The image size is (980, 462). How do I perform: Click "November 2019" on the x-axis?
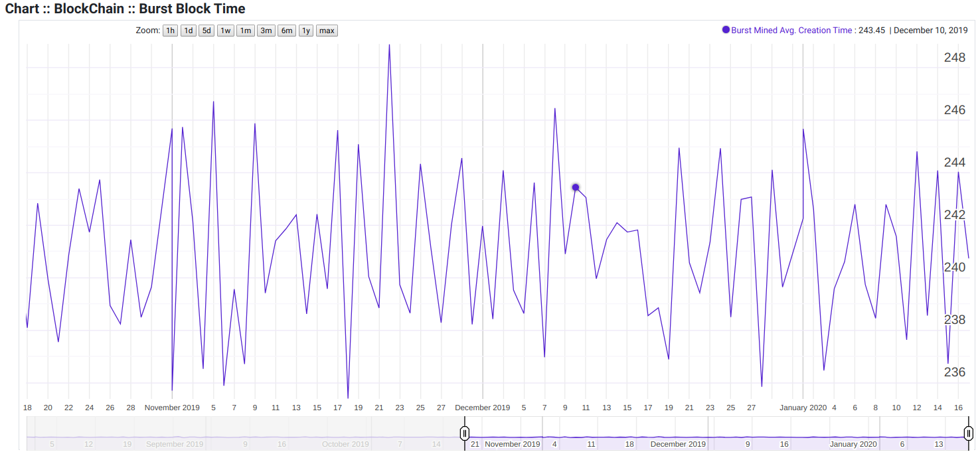click(172, 408)
